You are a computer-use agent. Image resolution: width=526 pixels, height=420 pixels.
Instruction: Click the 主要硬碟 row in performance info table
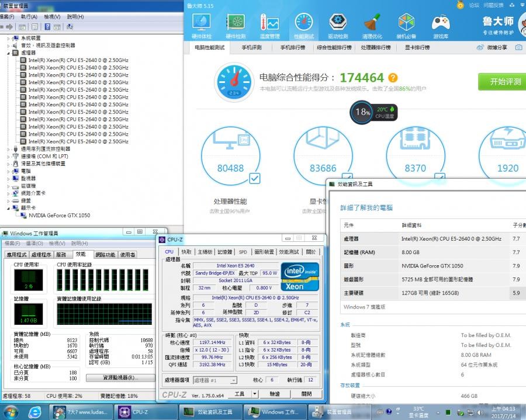[x=434, y=293]
